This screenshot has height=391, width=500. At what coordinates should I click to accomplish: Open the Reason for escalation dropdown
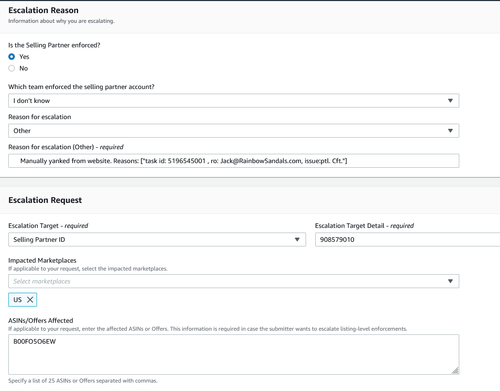coord(234,131)
